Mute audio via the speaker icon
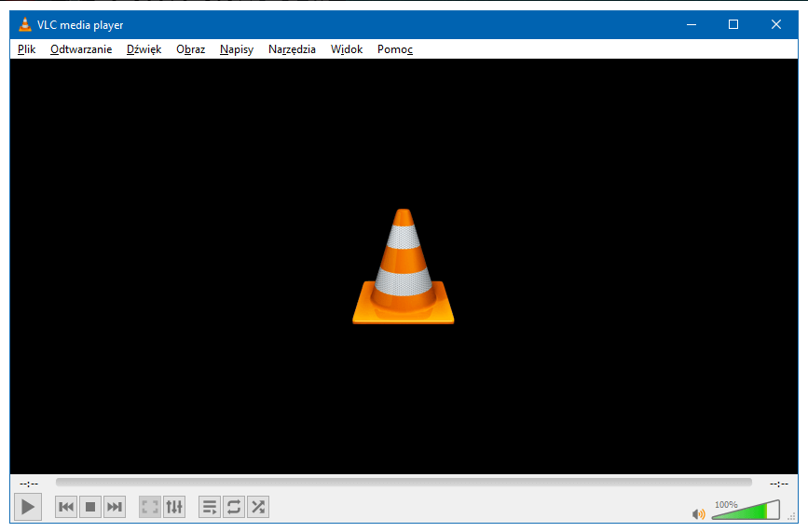 click(x=699, y=514)
